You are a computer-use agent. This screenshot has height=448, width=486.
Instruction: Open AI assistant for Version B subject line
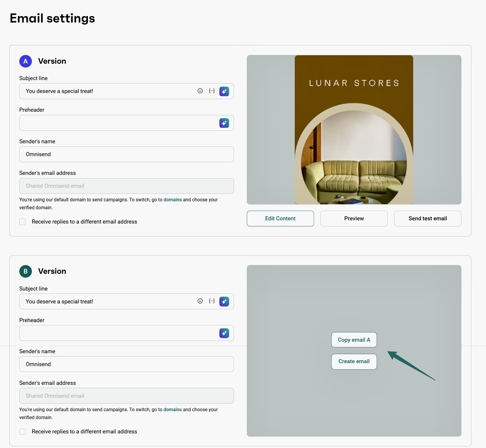click(x=224, y=301)
